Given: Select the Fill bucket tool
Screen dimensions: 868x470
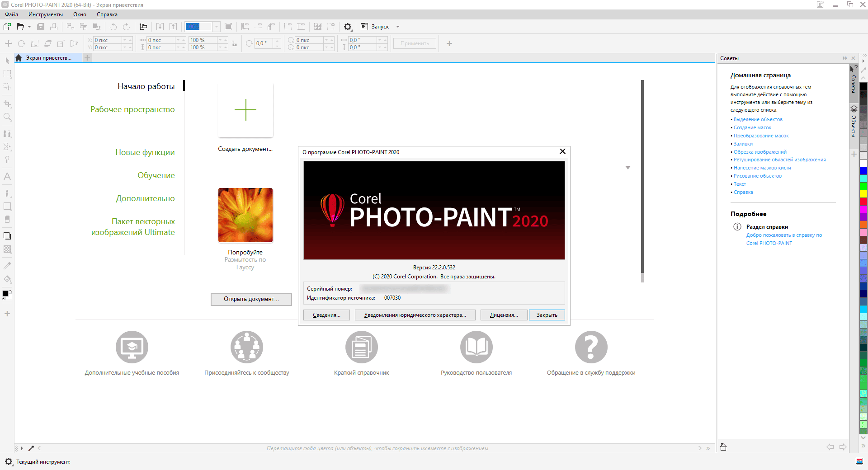Looking at the screenshot, I should point(7,279).
